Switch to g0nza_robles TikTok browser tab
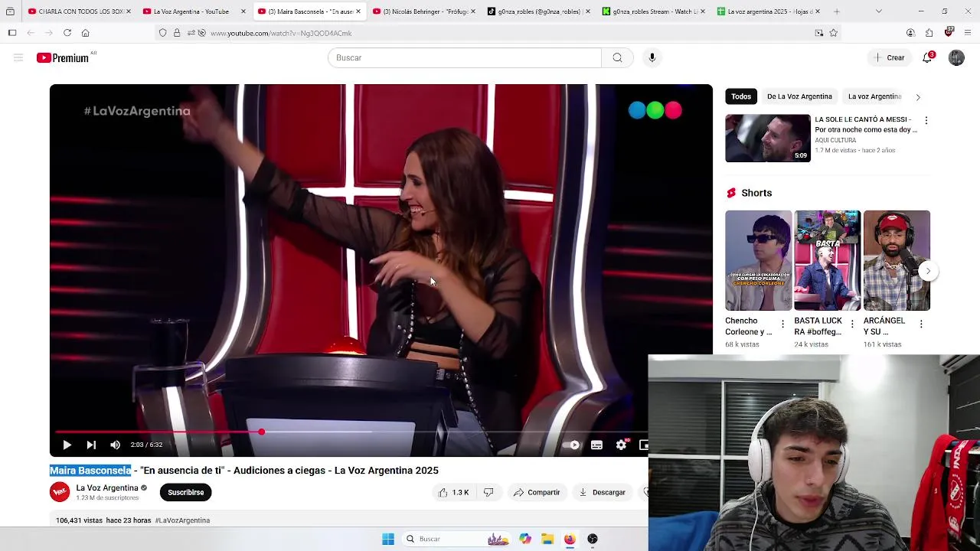The image size is (980, 551). click(537, 11)
